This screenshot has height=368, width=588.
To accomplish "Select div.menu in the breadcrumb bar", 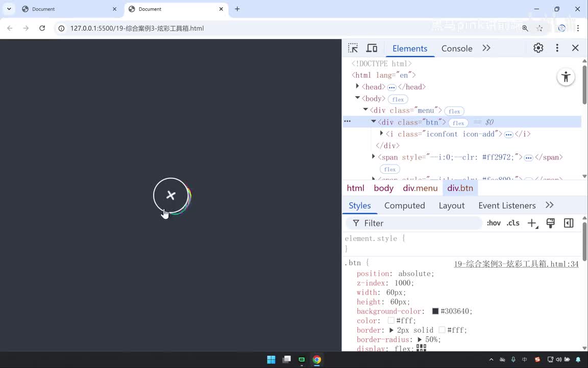I will coord(420,188).
